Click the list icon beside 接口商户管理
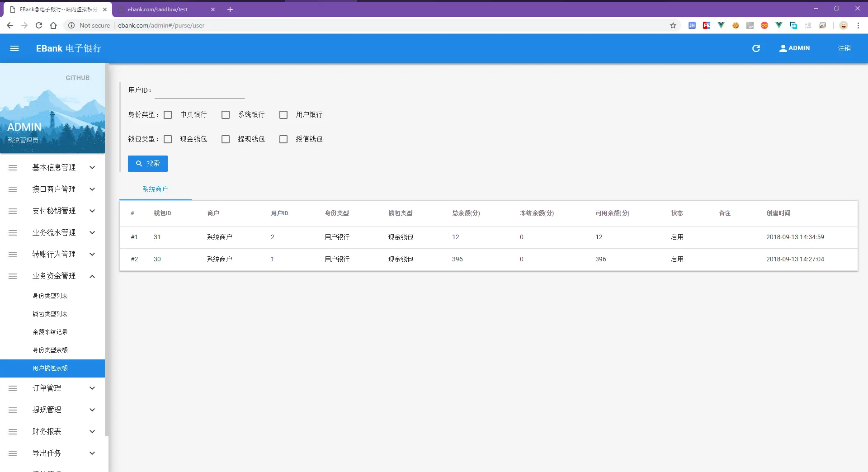 (x=13, y=189)
